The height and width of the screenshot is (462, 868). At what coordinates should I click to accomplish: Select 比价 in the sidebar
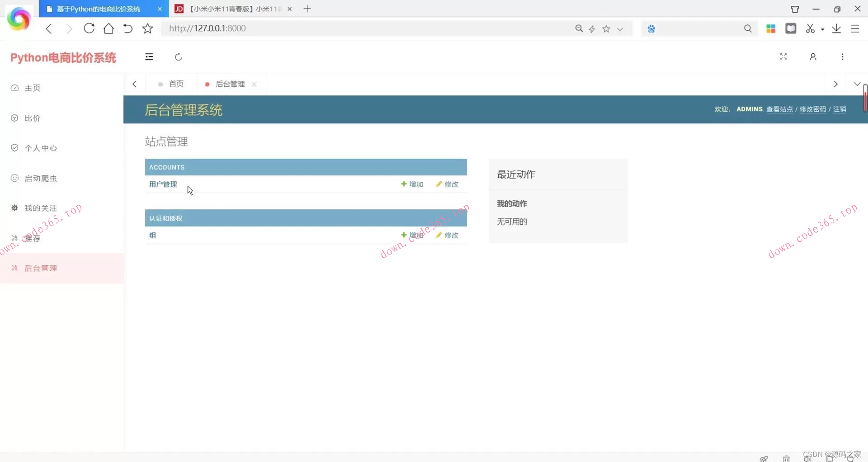(62, 118)
